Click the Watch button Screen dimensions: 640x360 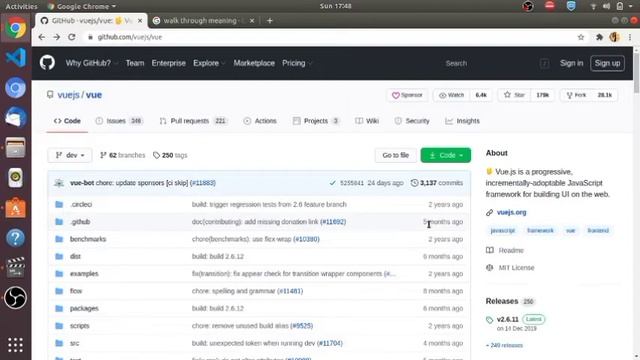[451, 95]
